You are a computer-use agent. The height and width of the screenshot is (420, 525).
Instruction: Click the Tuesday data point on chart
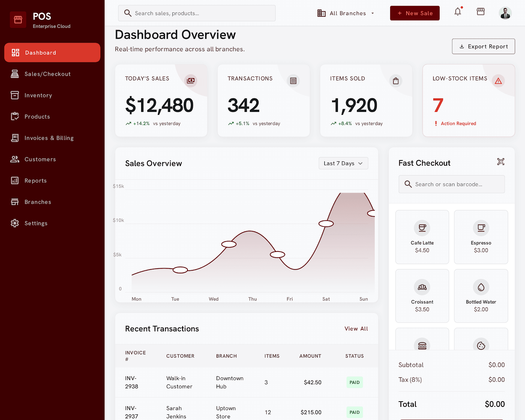click(180, 270)
